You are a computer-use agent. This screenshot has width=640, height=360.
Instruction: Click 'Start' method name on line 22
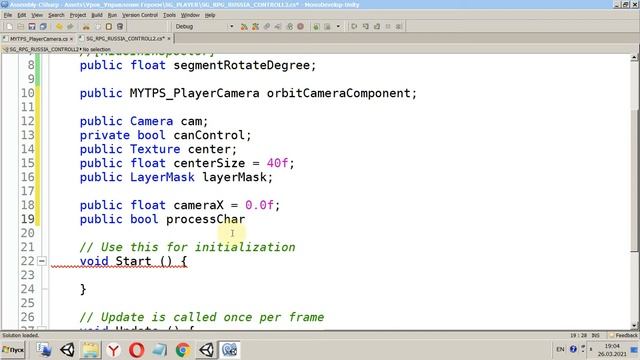pyautogui.click(x=133, y=261)
